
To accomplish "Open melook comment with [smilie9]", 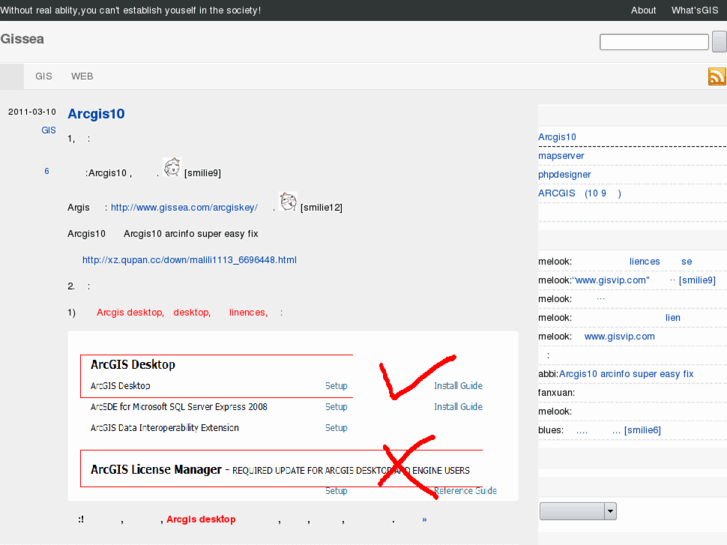I will (x=644, y=280).
